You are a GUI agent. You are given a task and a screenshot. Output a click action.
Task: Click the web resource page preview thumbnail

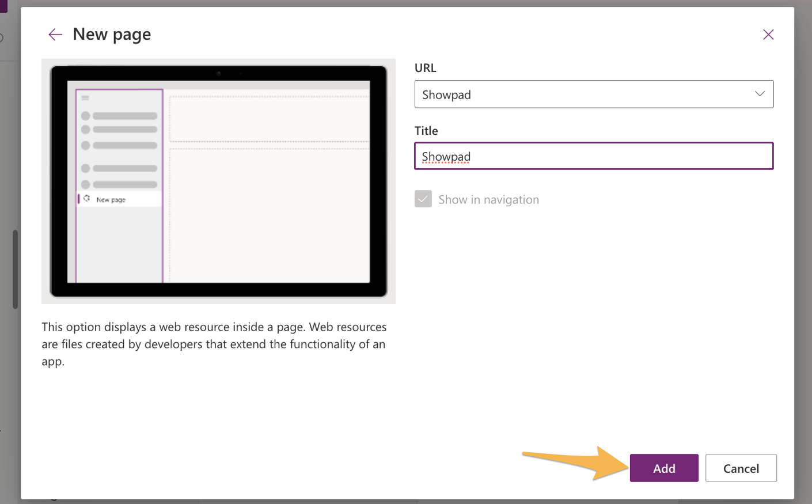click(219, 181)
